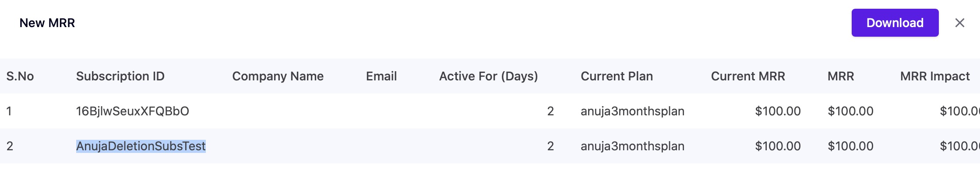
Task: Click the New MRR title text
Action: coord(47,23)
